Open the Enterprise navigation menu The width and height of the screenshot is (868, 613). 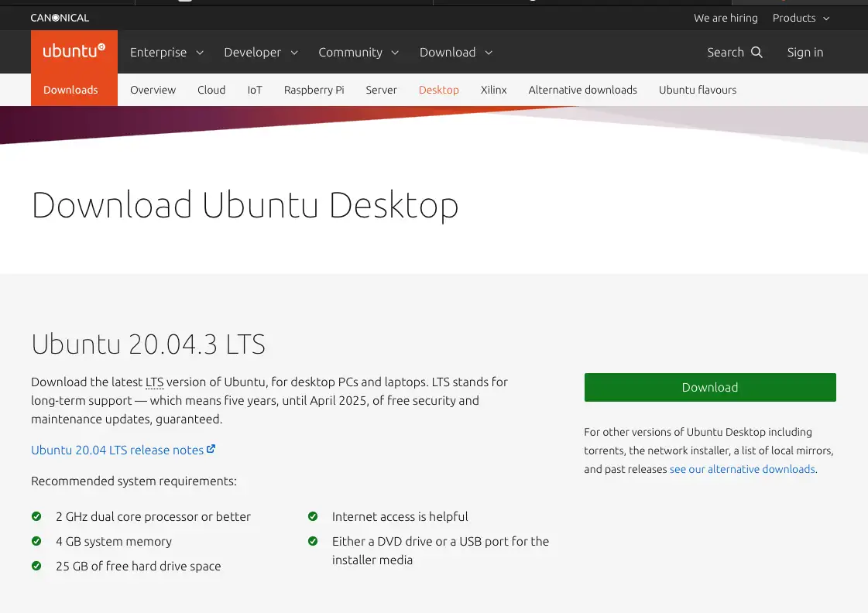point(166,52)
